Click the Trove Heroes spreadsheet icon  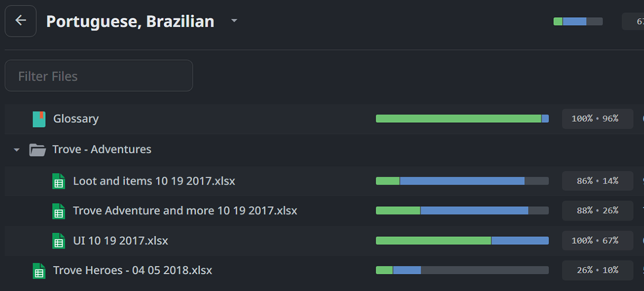coord(39,271)
